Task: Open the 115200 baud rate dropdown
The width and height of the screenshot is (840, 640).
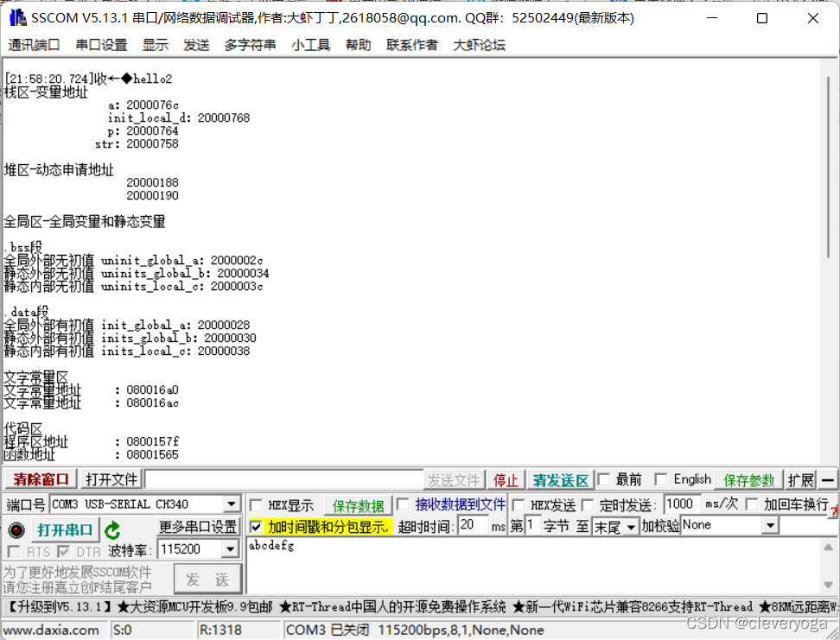Action: tap(229, 549)
